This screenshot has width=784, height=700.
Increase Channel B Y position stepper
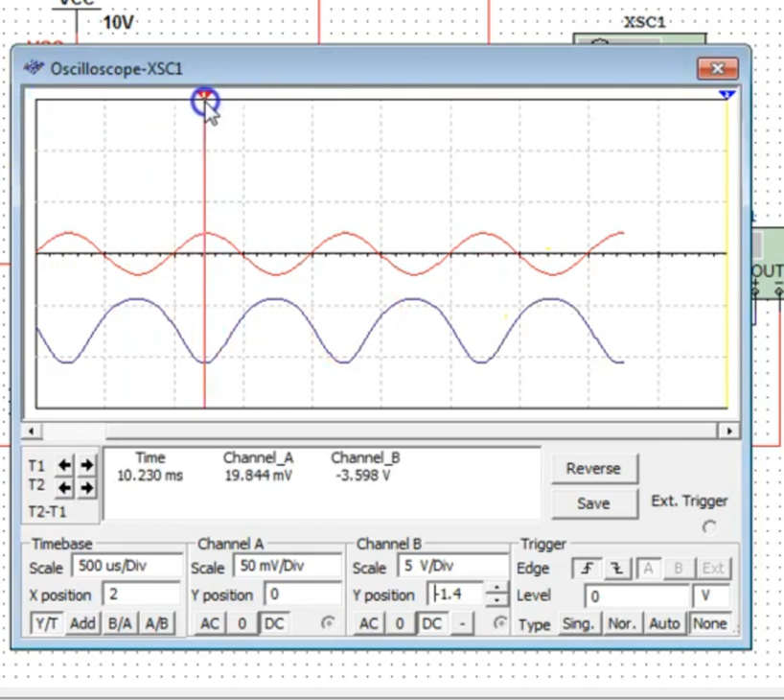[x=496, y=589]
